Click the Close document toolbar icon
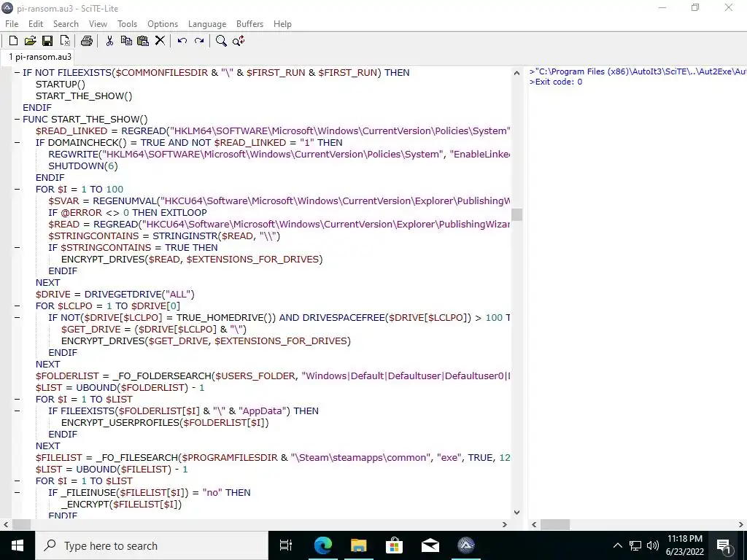 pyautogui.click(x=65, y=41)
